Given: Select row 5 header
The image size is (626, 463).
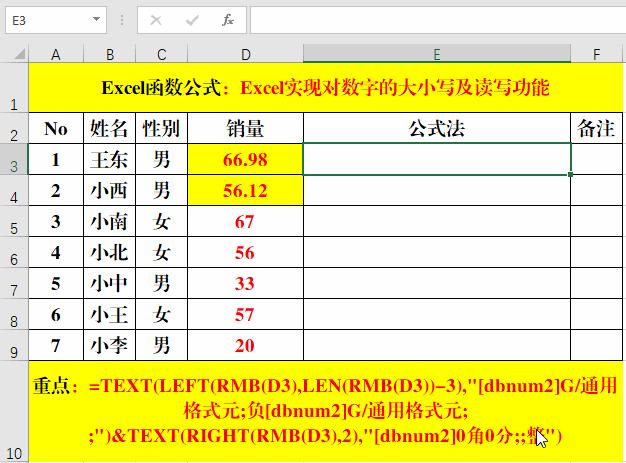Looking at the screenshot, I should (14, 222).
